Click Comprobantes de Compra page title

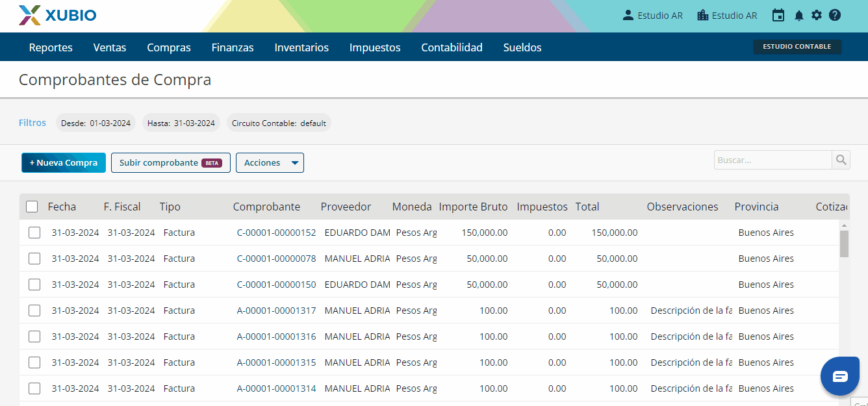tap(115, 80)
